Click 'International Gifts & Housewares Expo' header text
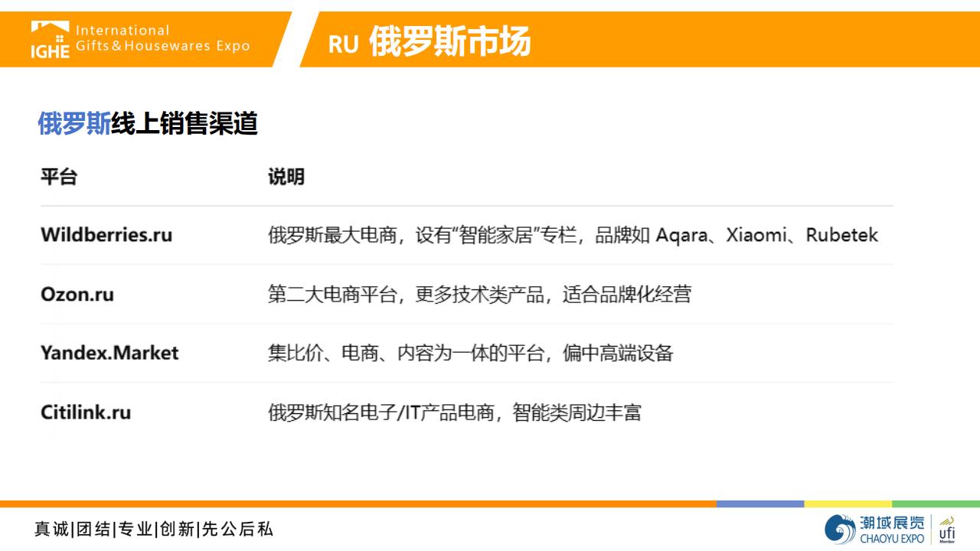The height and width of the screenshot is (551, 980). pyautogui.click(x=162, y=38)
